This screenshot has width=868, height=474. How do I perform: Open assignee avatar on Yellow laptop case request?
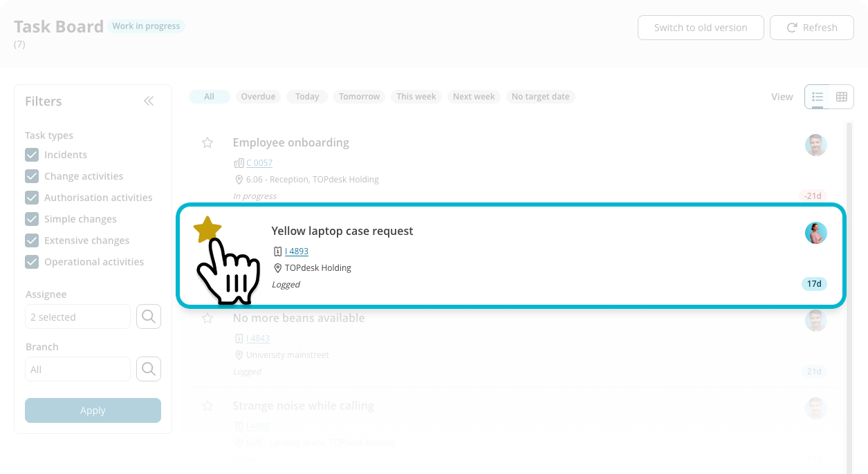point(816,233)
